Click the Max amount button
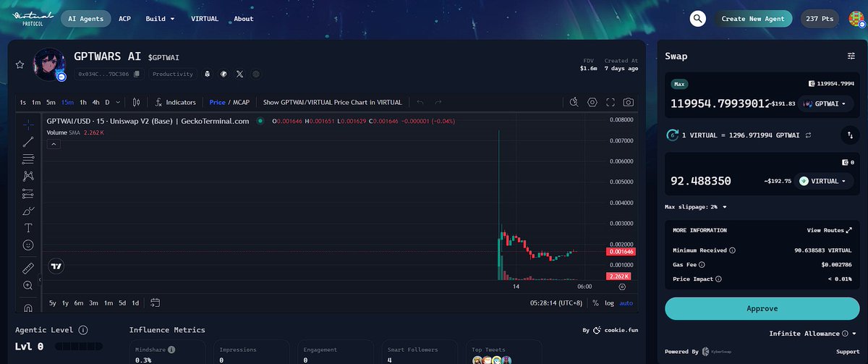The height and width of the screenshot is (364, 868). [x=679, y=83]
